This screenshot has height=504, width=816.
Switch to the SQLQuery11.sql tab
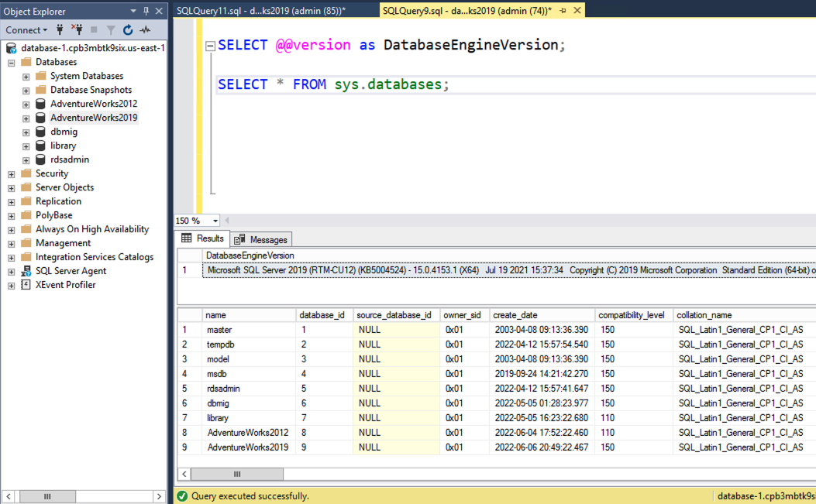261,11
